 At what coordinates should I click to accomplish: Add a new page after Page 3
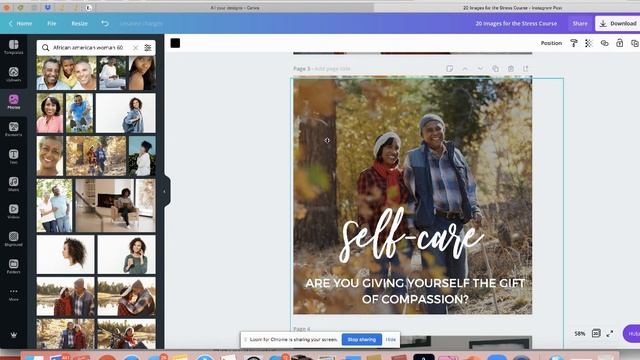526,69
